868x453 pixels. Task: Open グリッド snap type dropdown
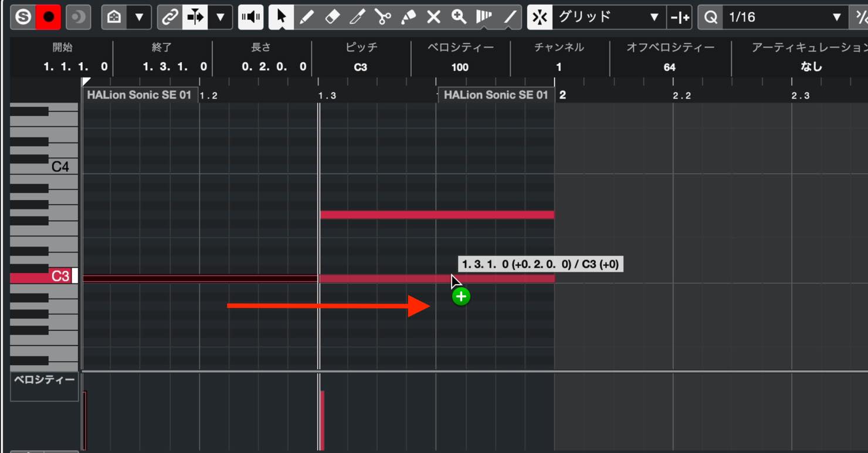(x=609, y=17)
